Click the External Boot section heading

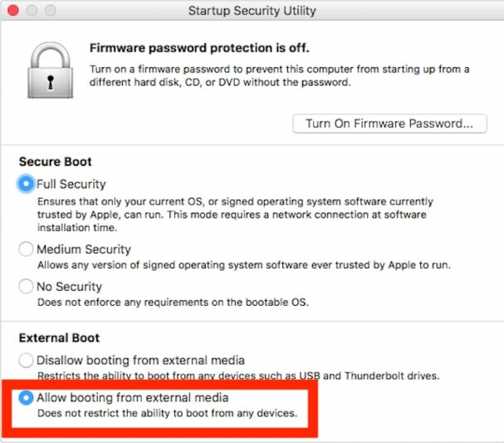tap(59, 338)
